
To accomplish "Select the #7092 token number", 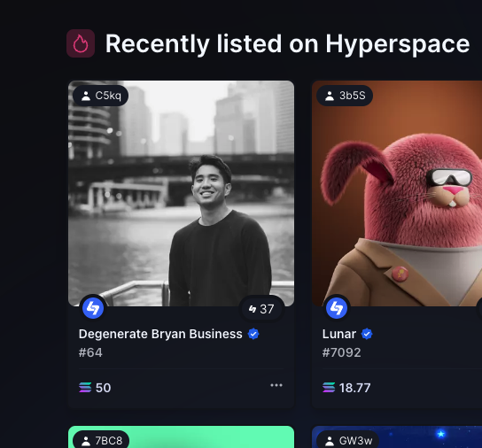I will (341, 352).
